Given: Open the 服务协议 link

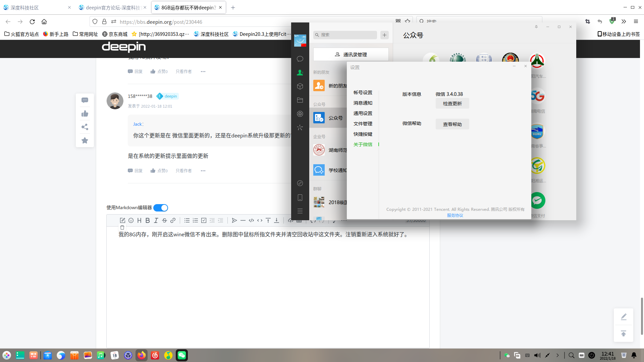Looking at the screenshot, I should click(455, 215).
